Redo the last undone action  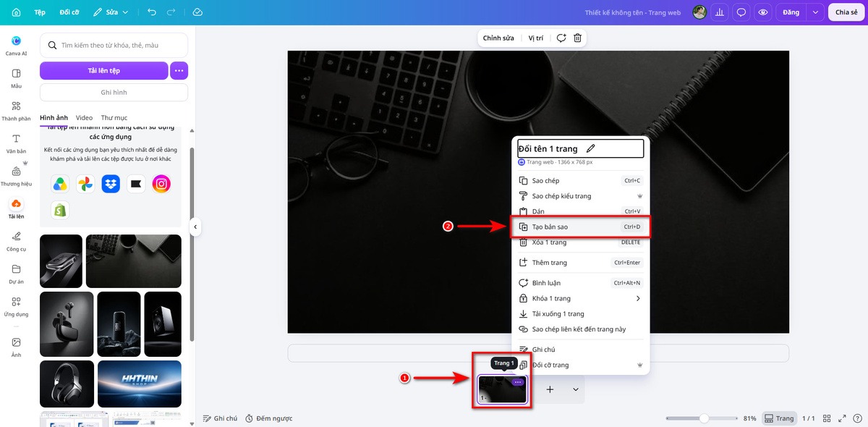pyautogui.click(x=171, y=12)
